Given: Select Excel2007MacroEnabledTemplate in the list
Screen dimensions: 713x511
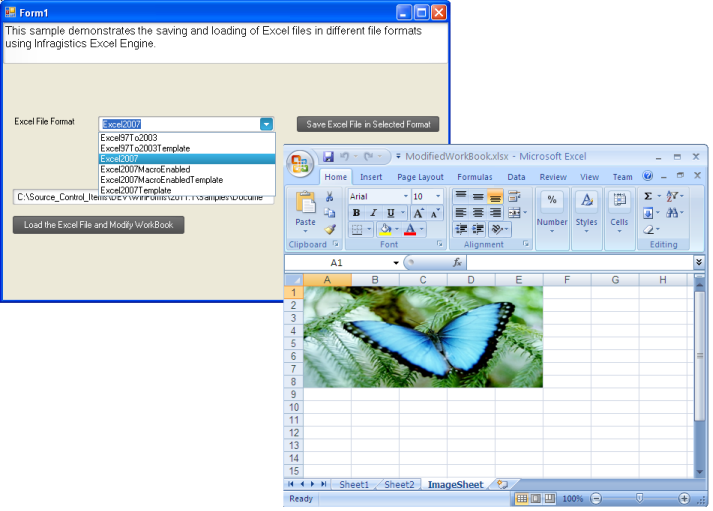Looking at the screenshot, I should point(187,180).
